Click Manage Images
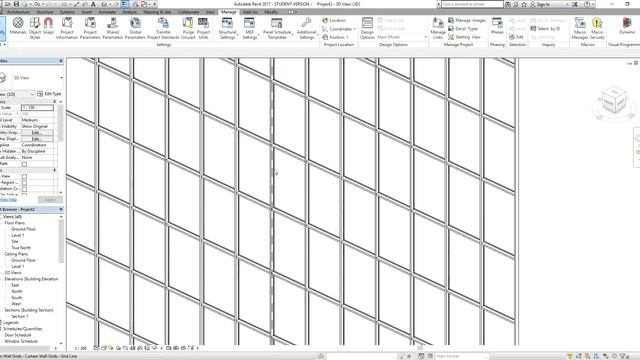The image size is (640, 360). [467, 20]
